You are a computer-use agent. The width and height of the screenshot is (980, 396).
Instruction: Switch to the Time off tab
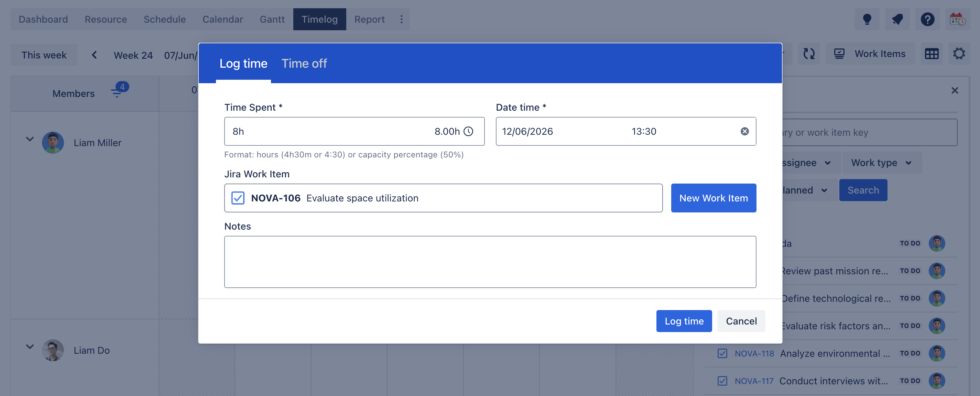click(x=304, y=63)
